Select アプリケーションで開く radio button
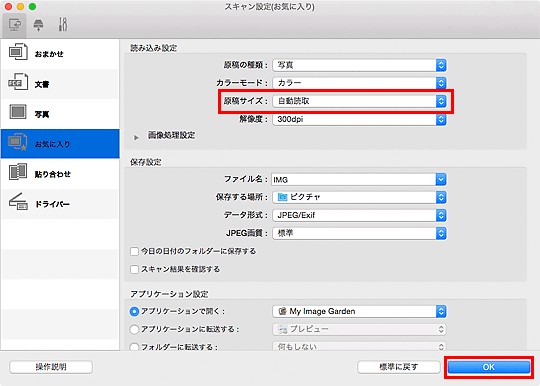 (x=134, y=311)
